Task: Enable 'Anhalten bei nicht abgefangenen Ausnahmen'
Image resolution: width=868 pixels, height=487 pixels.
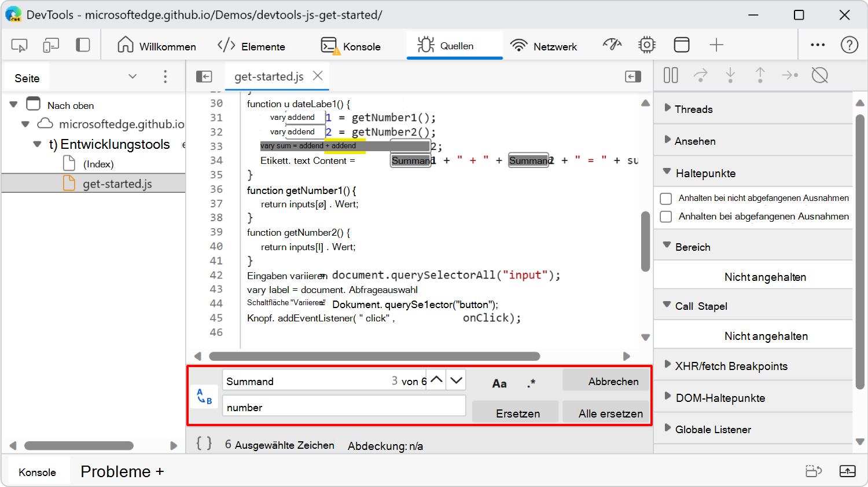Action: (x=665, y=198)
